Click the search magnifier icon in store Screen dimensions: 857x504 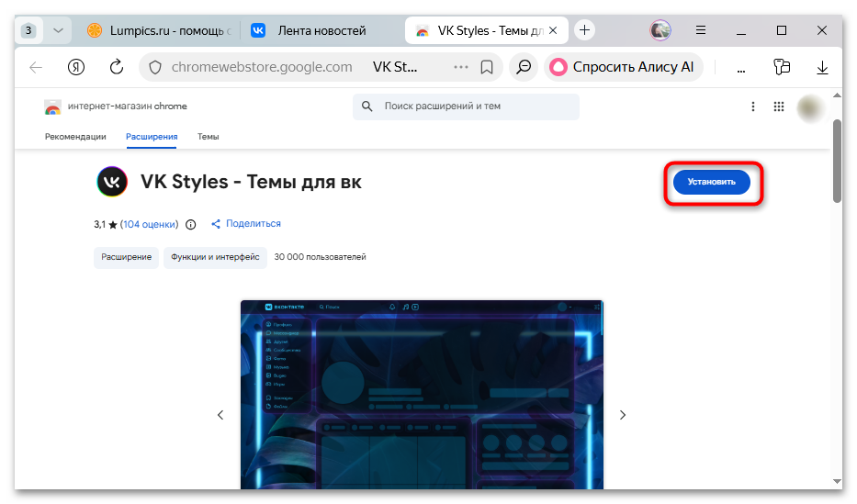367,106
